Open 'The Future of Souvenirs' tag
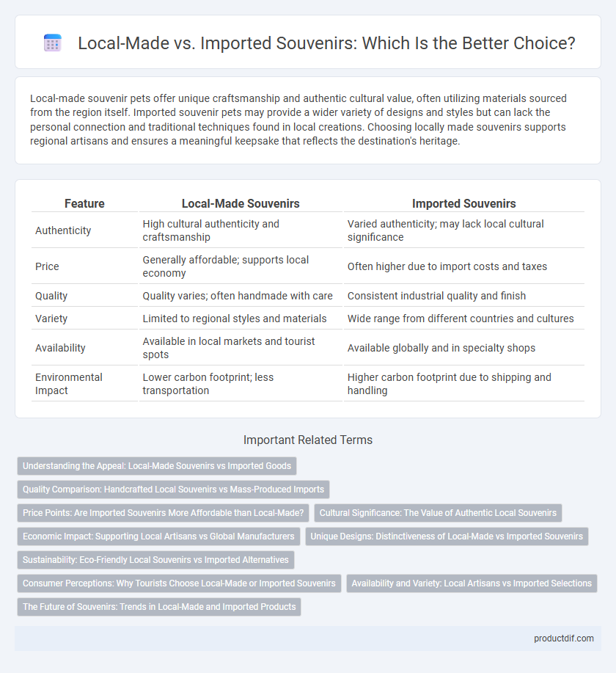This screenshot has height=673, width=616. pyautogui.click(x=159, y=607)
